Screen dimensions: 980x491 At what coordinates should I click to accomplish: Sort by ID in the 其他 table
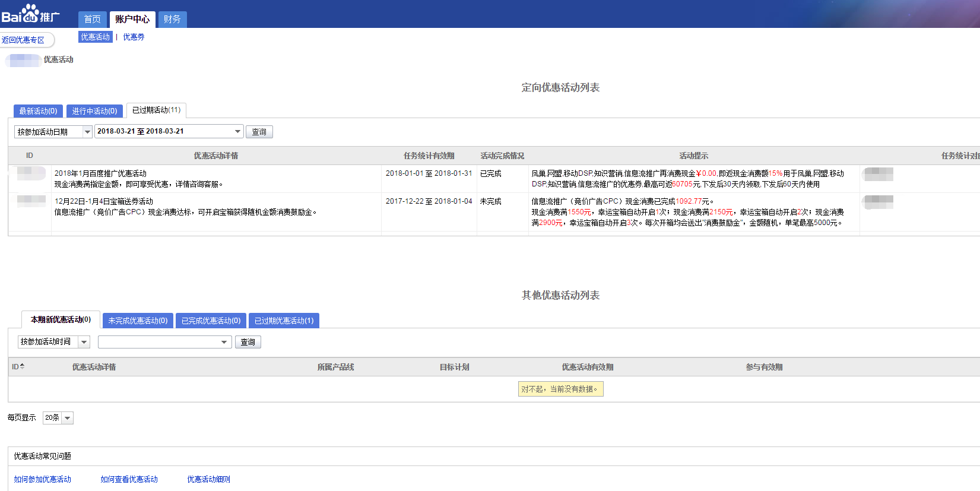point(18,367)
